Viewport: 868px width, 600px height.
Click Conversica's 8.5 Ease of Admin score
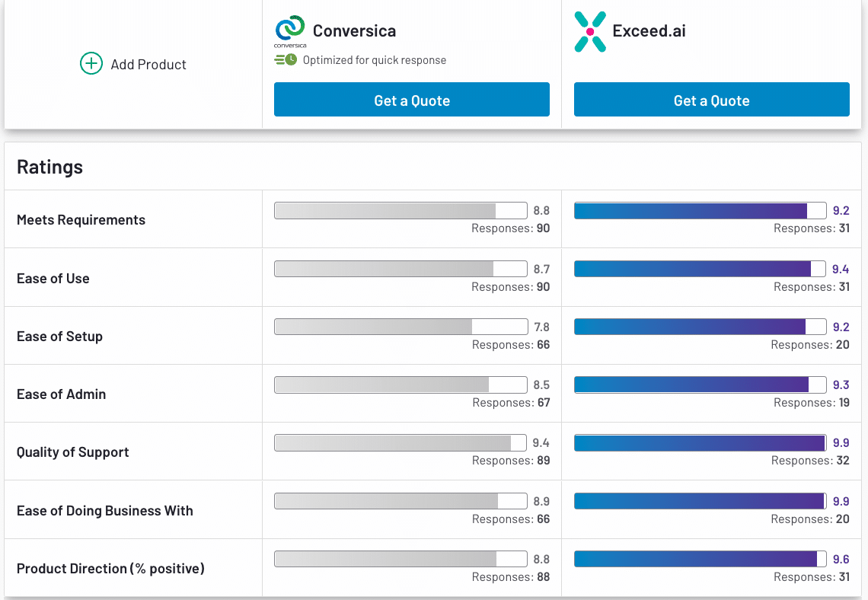pyautogui.click(x=541, y=385)
